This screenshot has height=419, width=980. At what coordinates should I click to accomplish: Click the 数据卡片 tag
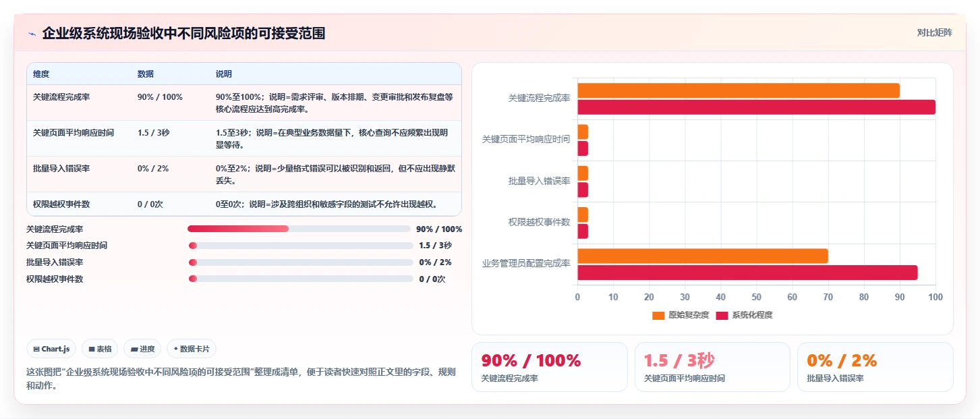coord(192,349)
